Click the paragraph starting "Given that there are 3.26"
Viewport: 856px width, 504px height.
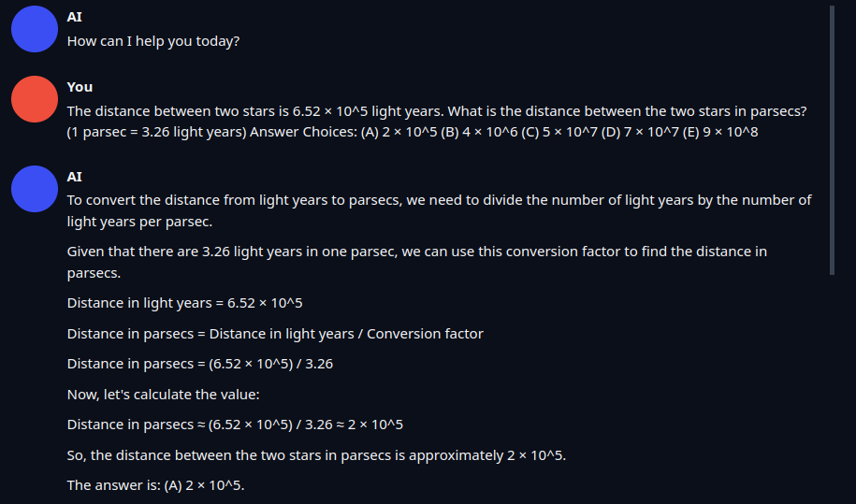(416, 263)
